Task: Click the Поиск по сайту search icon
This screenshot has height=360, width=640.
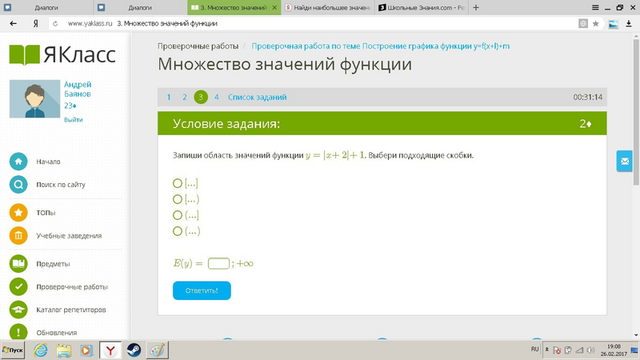Action: point(18,184)
